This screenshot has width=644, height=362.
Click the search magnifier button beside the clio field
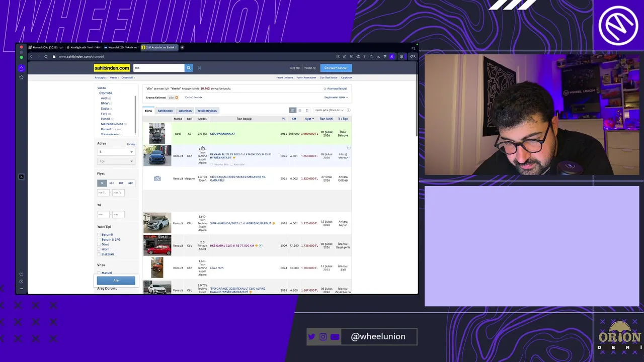[189, 68]
